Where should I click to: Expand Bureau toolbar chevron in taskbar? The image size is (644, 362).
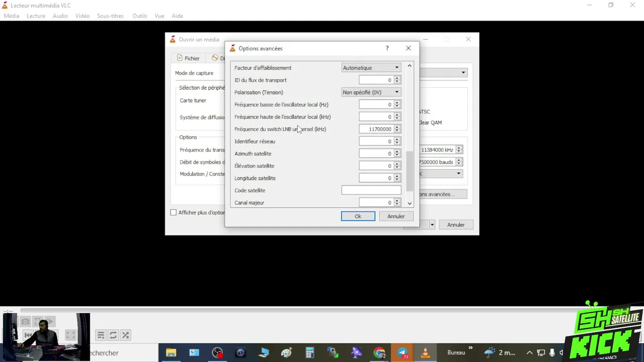[x=471, y=347]
